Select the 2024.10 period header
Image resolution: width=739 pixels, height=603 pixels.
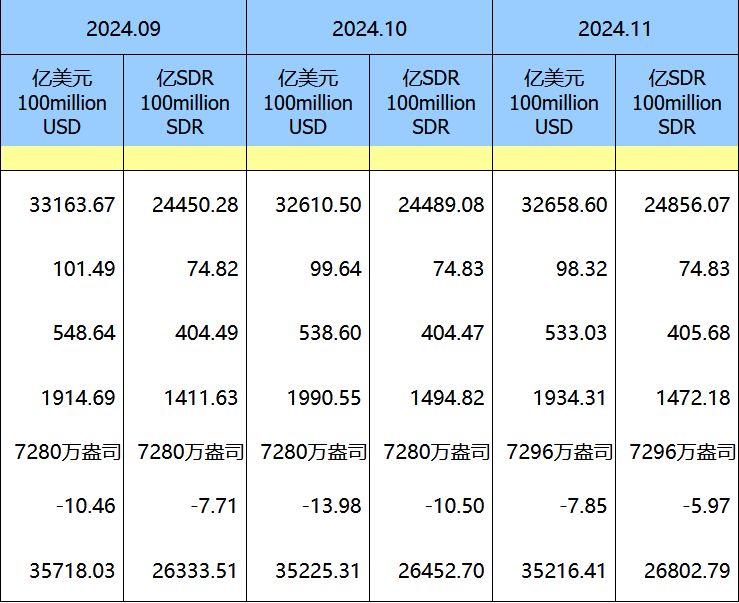369,28
